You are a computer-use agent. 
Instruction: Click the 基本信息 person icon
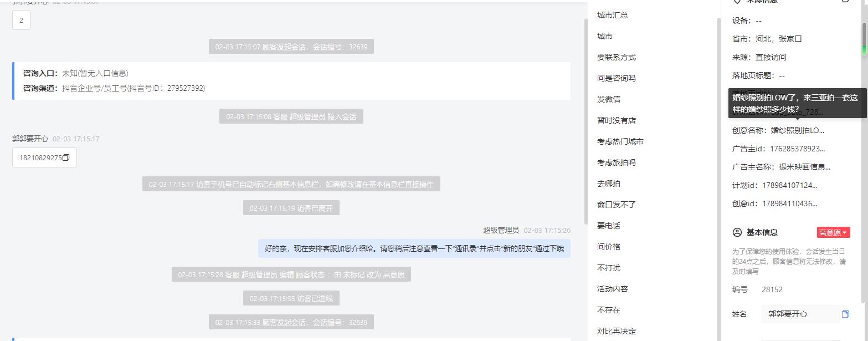pos(737,232)
